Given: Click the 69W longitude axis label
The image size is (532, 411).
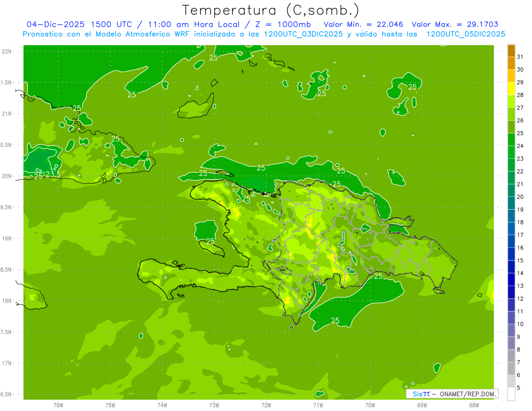Looking at the screenshot, I should [x=422, y=405].
